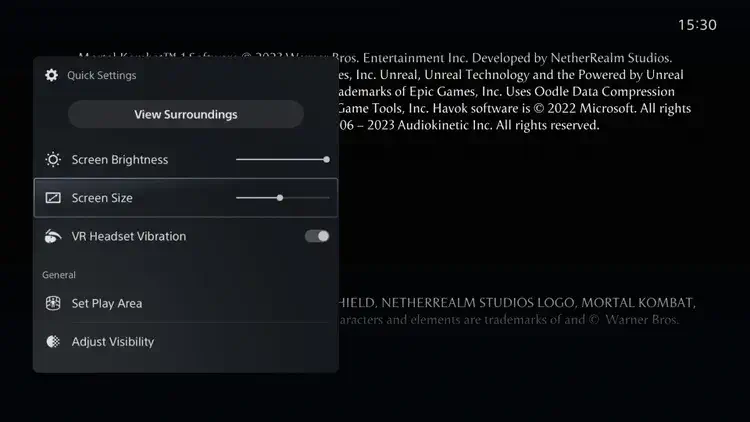Click the Screen Brightness slider handle
The width and height of the screenshot is (750, 422).
(326, 159)
